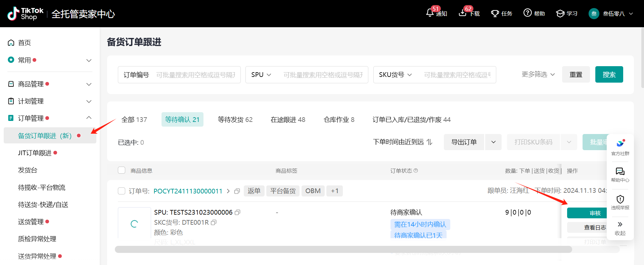The width and height of the screenshot is (644, 265).
Task: Open dropdown arrow next to 导出订单
Action: click(x=493, y=142)
